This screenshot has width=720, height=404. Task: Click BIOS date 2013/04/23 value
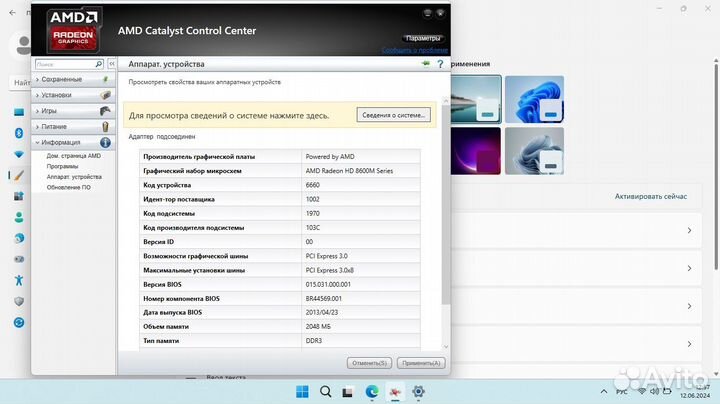pos(322,312)
